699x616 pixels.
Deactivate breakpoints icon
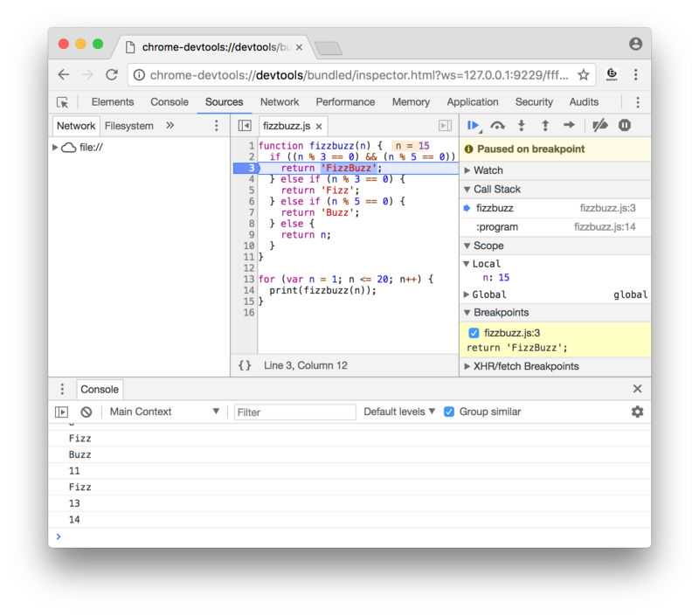(x=599, y=126)
